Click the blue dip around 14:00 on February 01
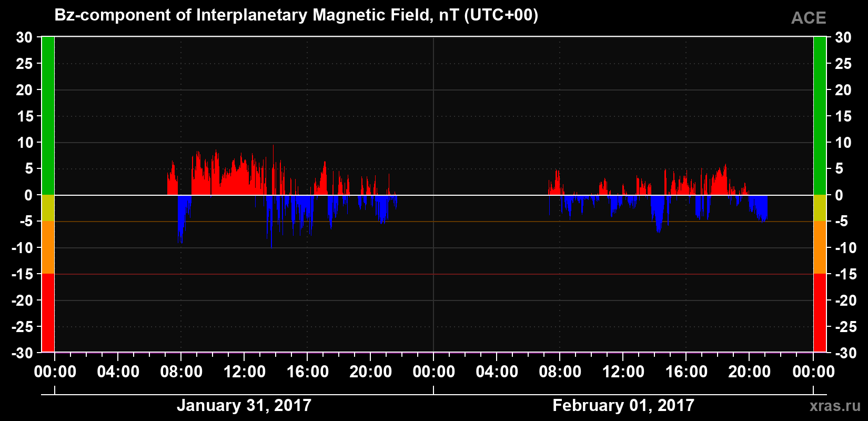This screenshot has width=868, height=421. pyautogui.click(x=658, y=213)
